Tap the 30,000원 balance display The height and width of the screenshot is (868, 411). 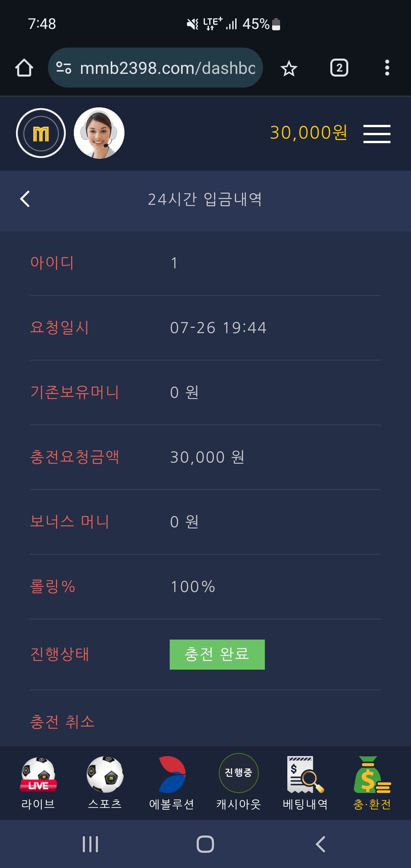(308, 133)
